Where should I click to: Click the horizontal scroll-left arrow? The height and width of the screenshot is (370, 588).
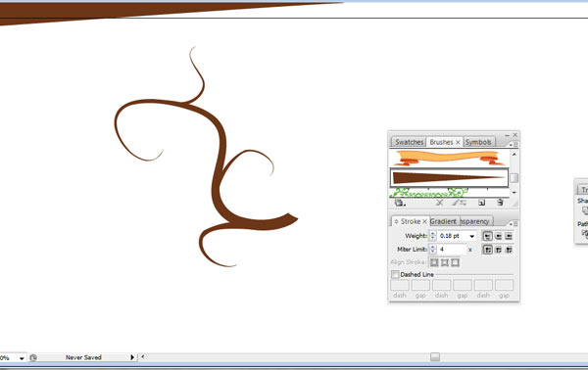pos(143,357)
